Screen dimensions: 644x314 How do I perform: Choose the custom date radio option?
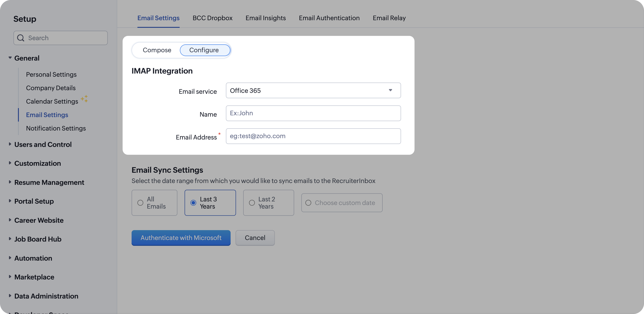pyautogui.click(x=308, y=203)
